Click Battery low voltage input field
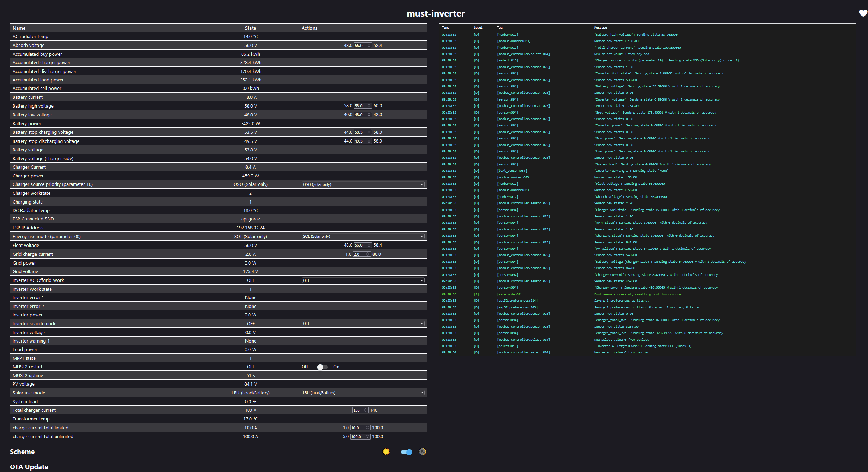Screen dimensions: 868x472 point(360,115)
